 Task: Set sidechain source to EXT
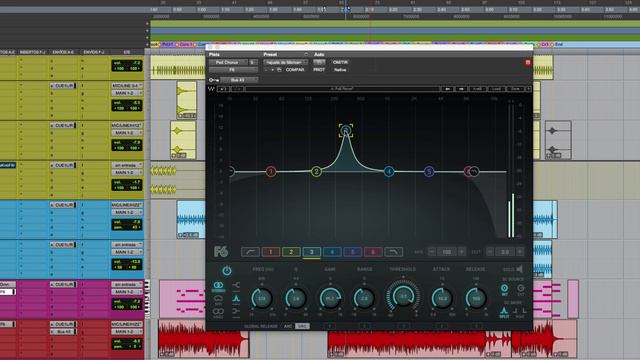pyautogui.click(x=520, y=289)
